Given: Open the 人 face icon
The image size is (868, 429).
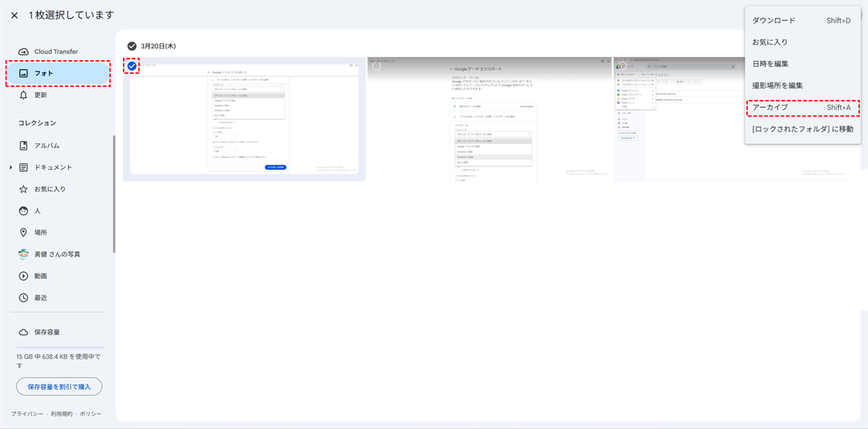Looking at the screenshot, I should click(23, 211).
